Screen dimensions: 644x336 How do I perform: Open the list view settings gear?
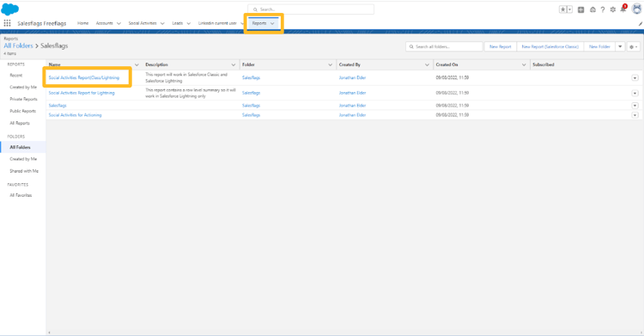click(x=634, y=47)
